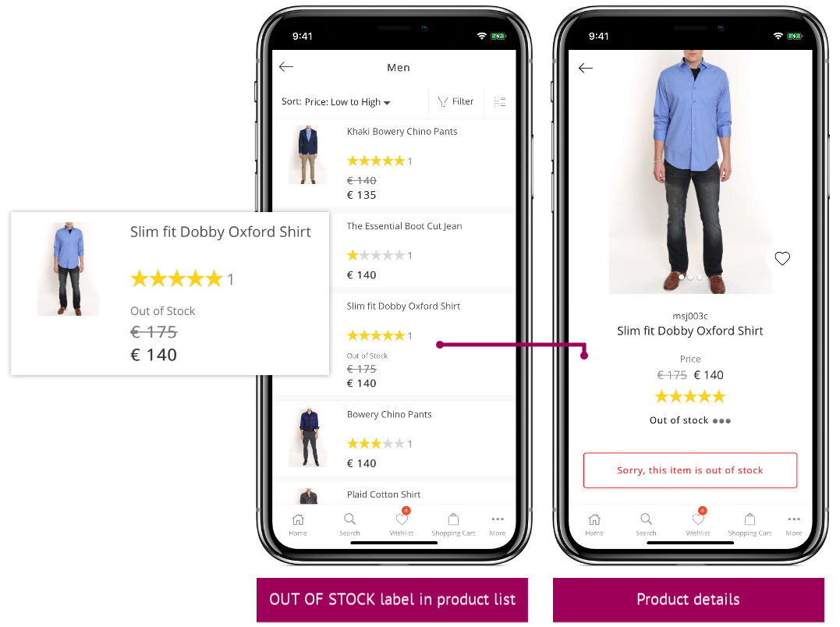Open More options in right phone
The height and width of the screenshot is (627, 840).
pos(793,525)
